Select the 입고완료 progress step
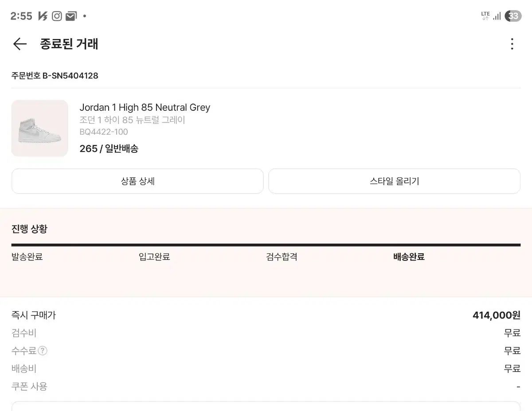The width and height of the screenshot is (532, 411). pyautogui.click(x=154, y=257)
